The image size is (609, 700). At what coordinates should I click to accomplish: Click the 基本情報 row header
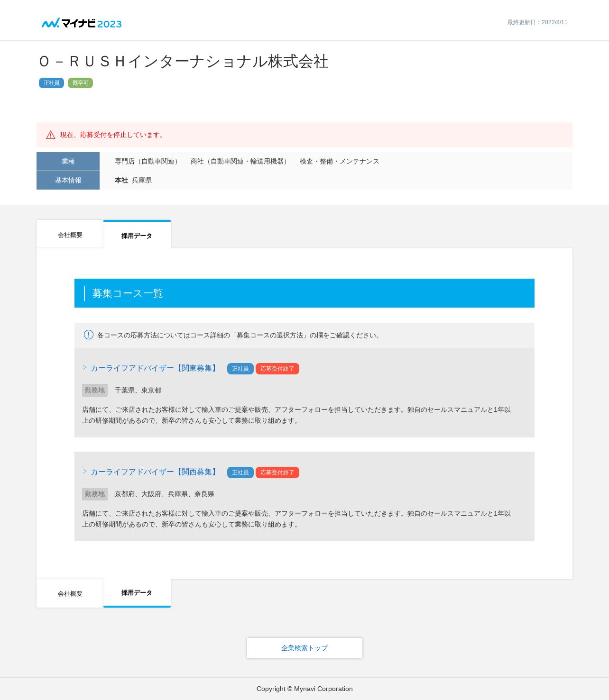click(x=68, y=180)
